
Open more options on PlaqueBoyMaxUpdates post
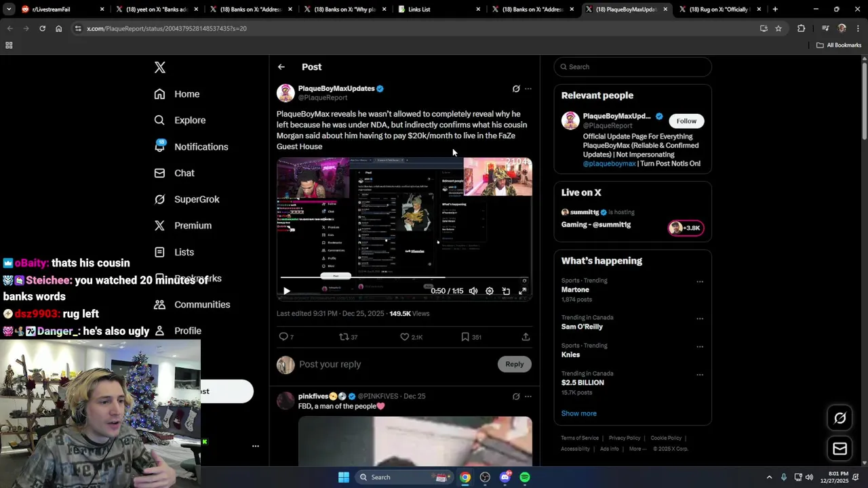[x=528, y=89]
